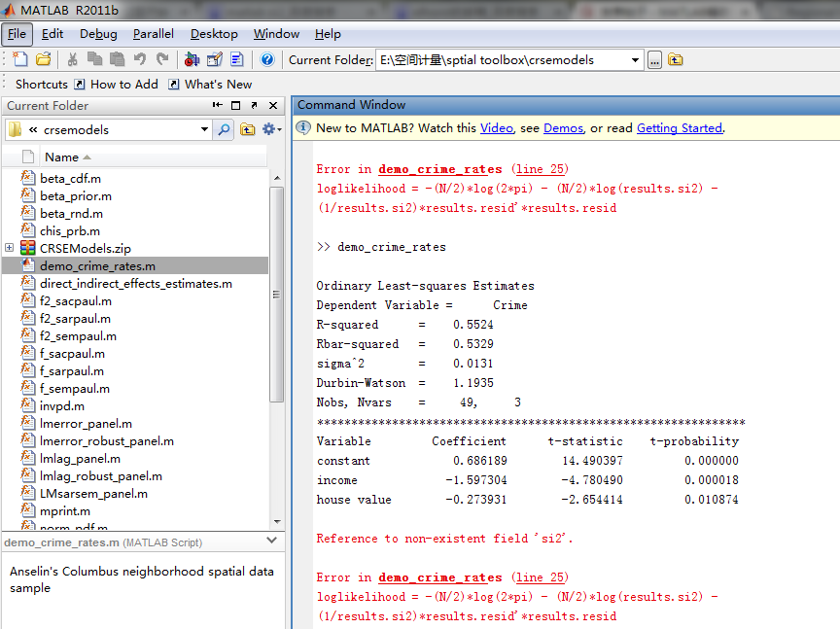Expand the CRSEModels.zip tree node
The width and height of the screenshot is (840, 629).
pyautogui.click(x=10, y=248)
